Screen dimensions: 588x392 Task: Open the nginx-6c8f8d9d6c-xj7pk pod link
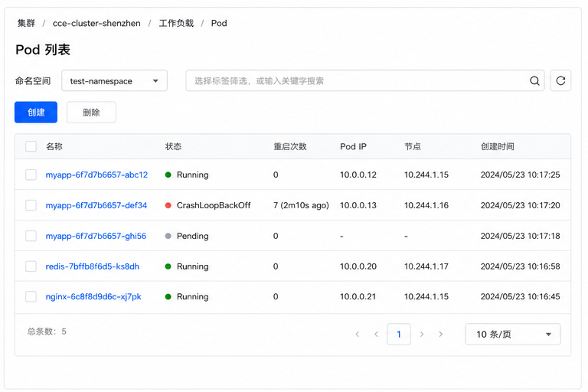[93, 297]
